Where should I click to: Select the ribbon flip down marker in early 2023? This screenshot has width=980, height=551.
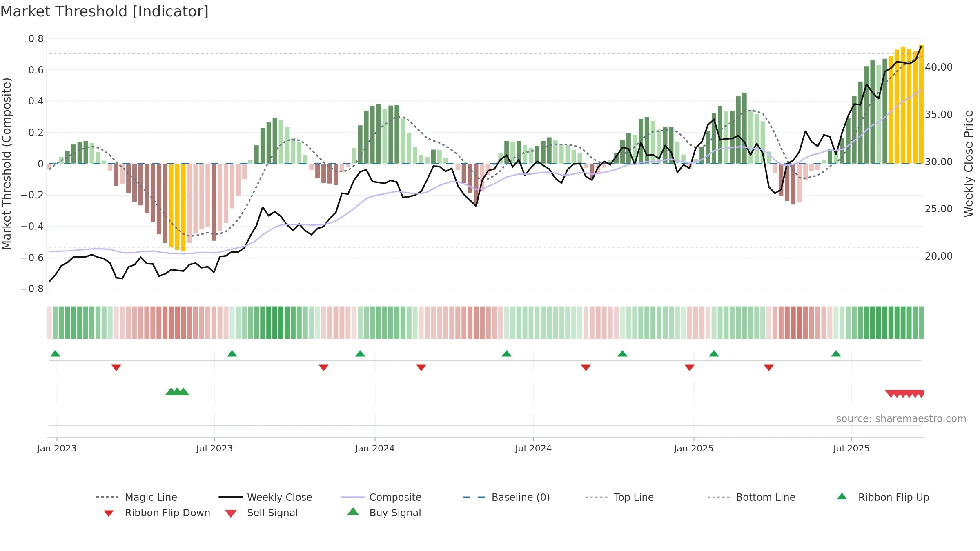click(x=116, y=368)
